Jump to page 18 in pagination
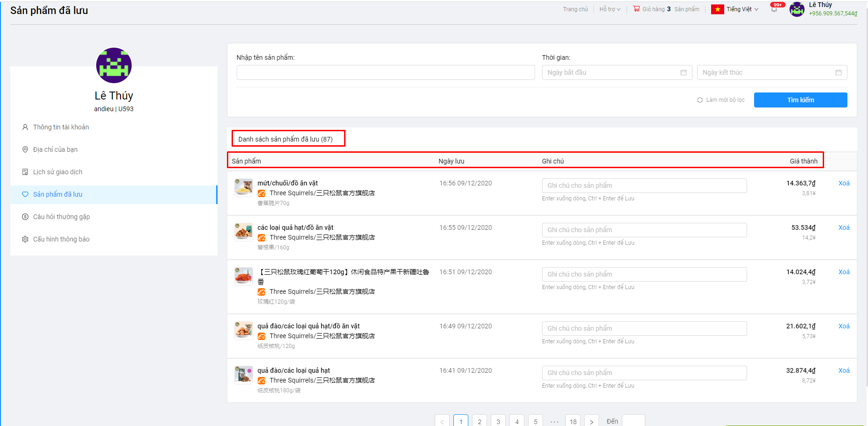The image size is (868, 426). click(x=573, y=421)
